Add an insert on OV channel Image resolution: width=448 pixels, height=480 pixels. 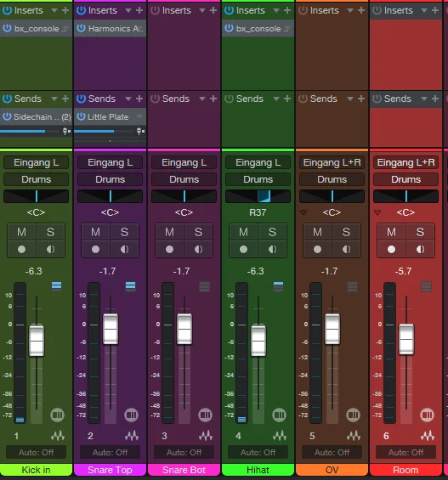pyautogui.click(x=361, y=10)
